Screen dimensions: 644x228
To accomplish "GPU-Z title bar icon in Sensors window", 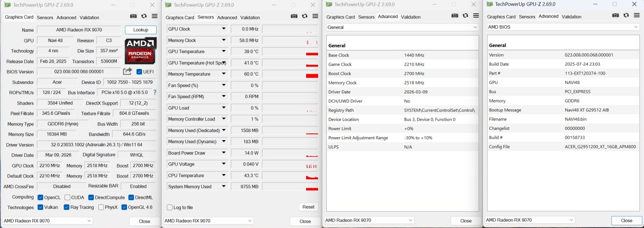I will (168, 5).
